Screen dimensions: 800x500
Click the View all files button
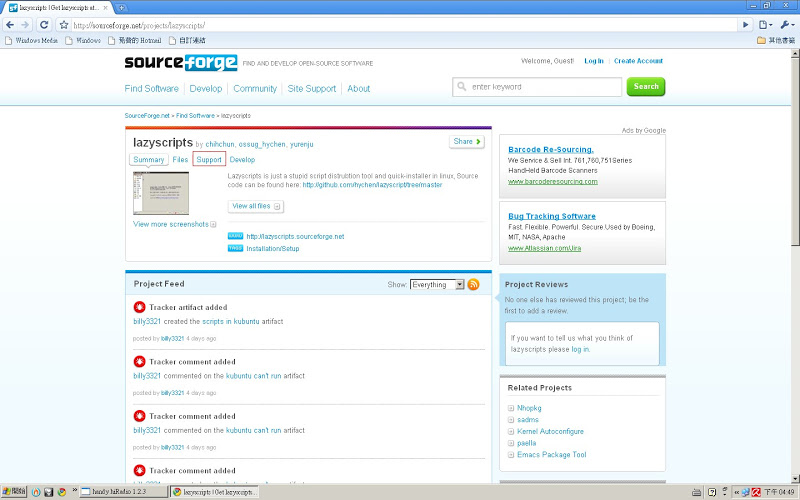coord(256,206)
